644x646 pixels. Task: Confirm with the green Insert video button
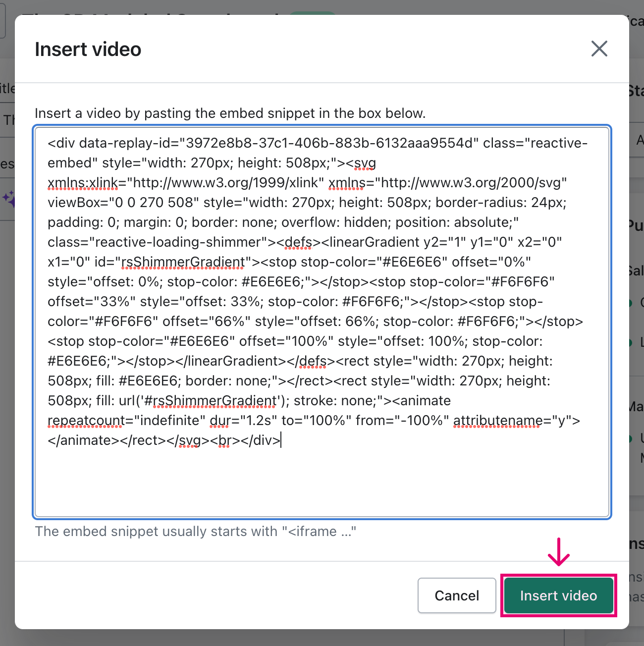pos(558,595)
